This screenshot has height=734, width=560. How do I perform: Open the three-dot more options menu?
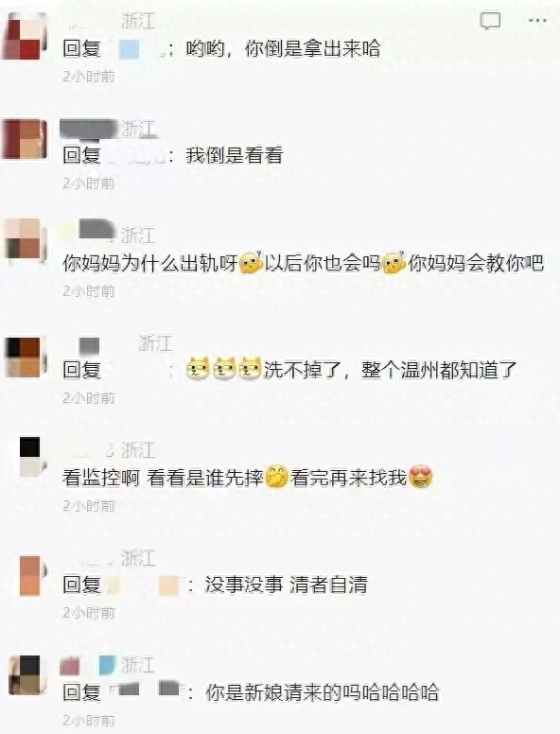click(537, 21)
